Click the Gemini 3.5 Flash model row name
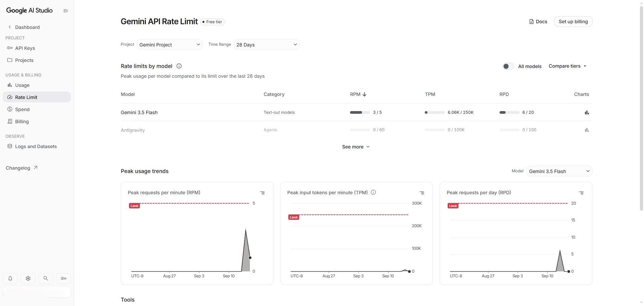Image resolution: width=644 pixels, height=306 pixels. 139,112
